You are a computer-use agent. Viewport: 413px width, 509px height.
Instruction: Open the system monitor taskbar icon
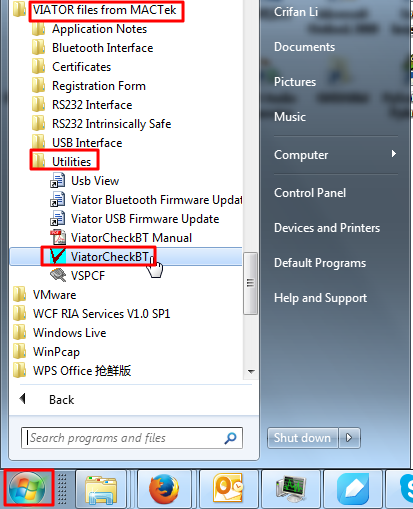(291, 489)
